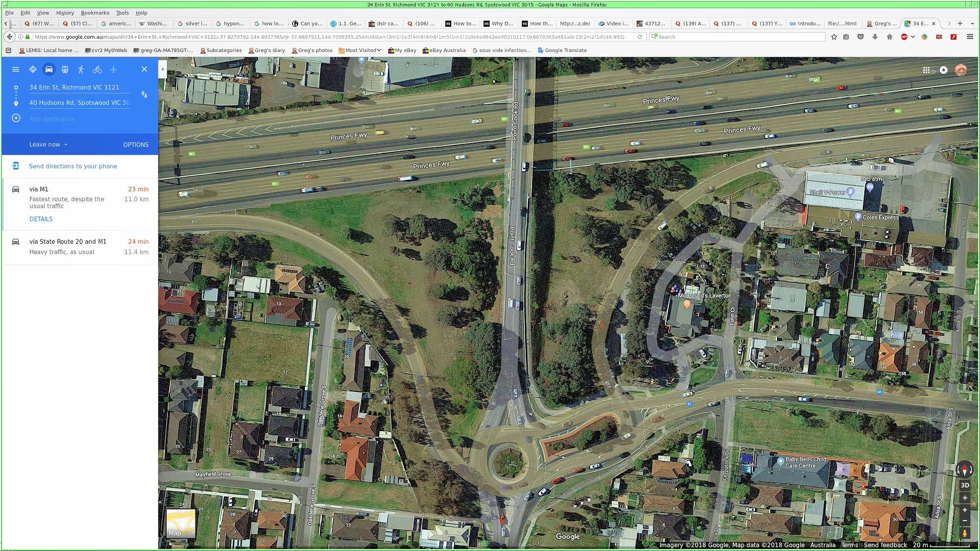
Task: Open DETAILS for via M1 route
Action: point(41,219)
